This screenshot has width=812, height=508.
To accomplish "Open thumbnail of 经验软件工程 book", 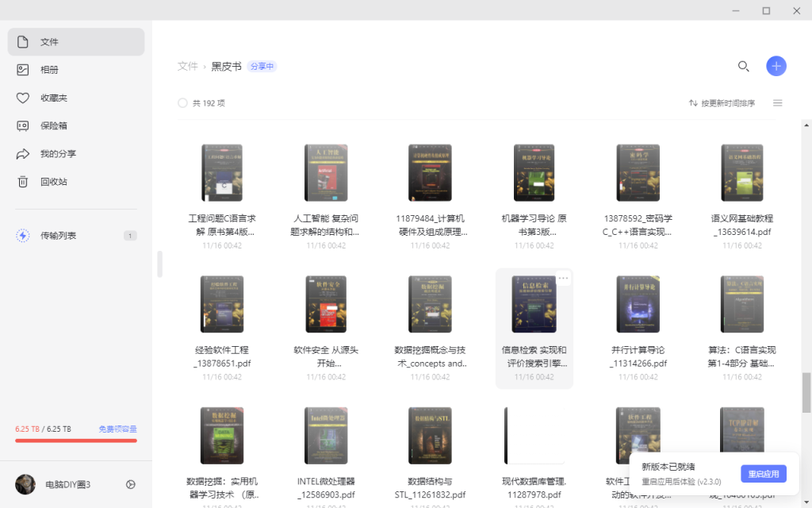I will point(222,304).
